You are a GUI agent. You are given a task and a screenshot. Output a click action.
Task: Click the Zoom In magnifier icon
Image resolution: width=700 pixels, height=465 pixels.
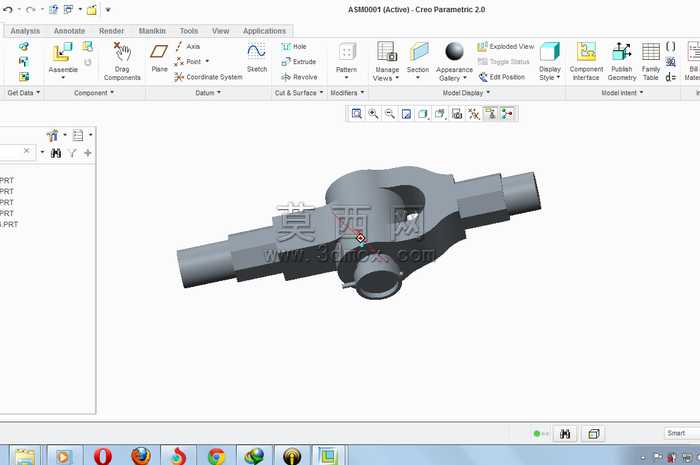(x=373, y=114)
